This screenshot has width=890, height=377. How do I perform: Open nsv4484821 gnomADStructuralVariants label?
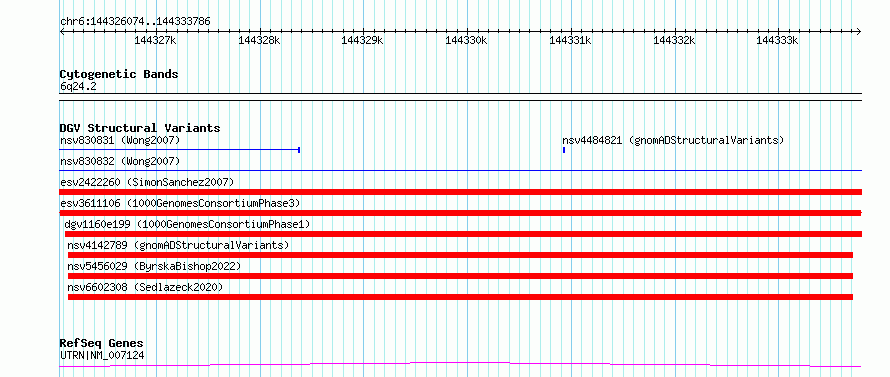click(x=673, y=140)
